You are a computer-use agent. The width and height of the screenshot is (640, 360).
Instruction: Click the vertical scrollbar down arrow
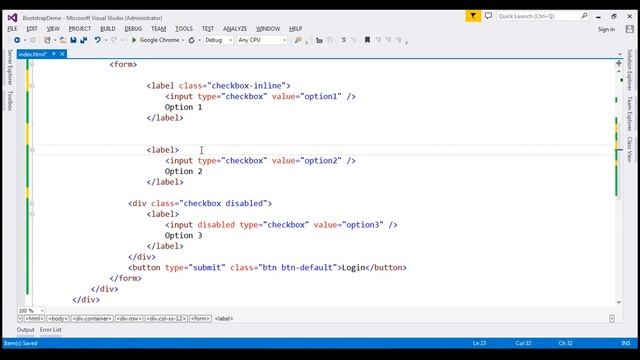tap(619, 302)
